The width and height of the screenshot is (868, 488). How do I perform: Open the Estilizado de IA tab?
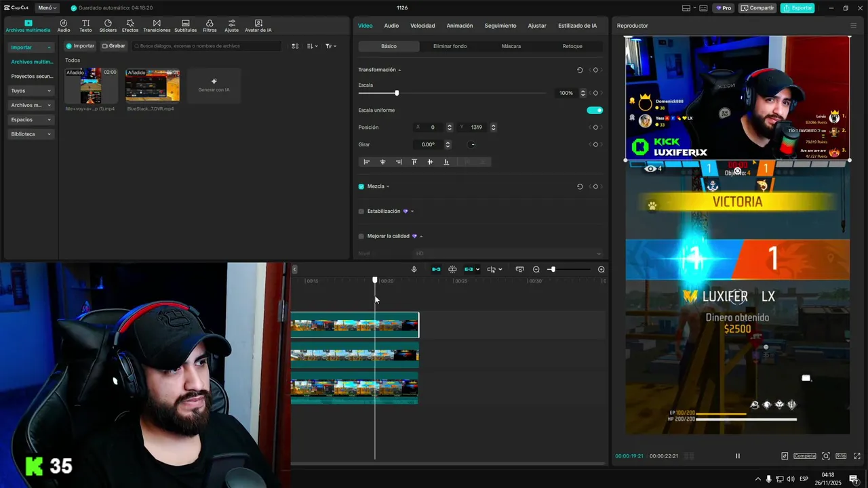point(577,26)
